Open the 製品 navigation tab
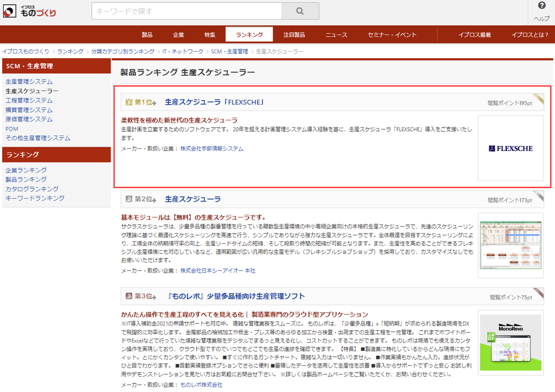The image size is (555, 392). [x=147, y=35]
